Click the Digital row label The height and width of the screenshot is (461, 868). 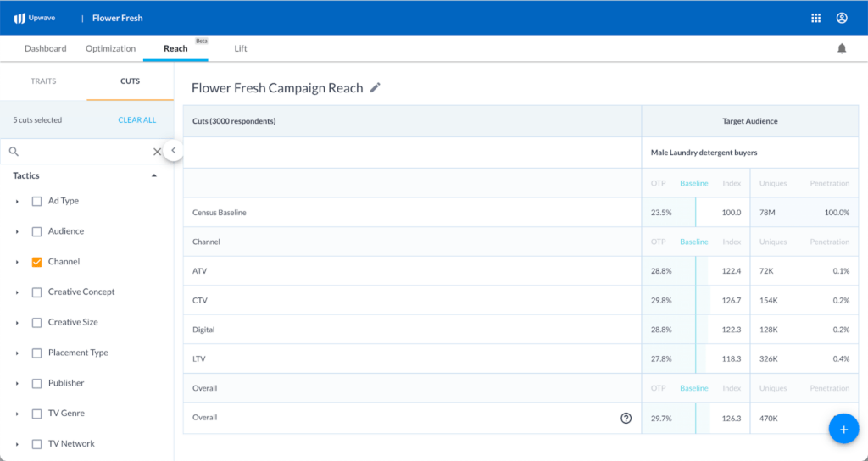(203, 330)
